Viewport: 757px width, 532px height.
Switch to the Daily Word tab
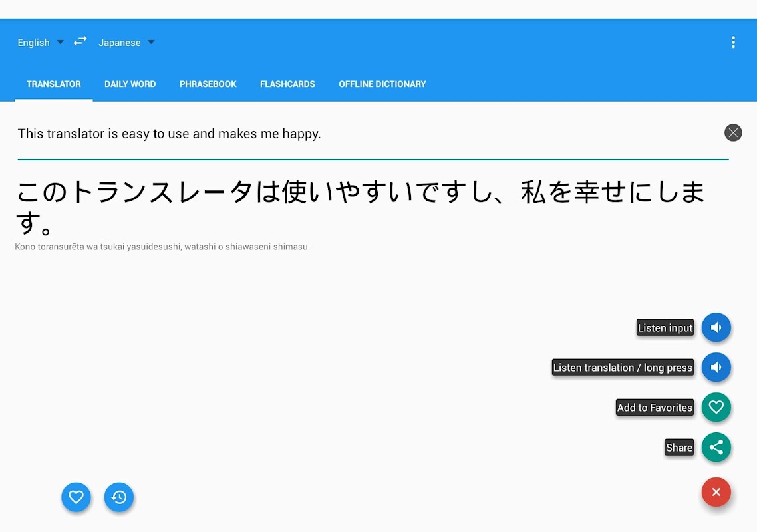coord(130,84)
